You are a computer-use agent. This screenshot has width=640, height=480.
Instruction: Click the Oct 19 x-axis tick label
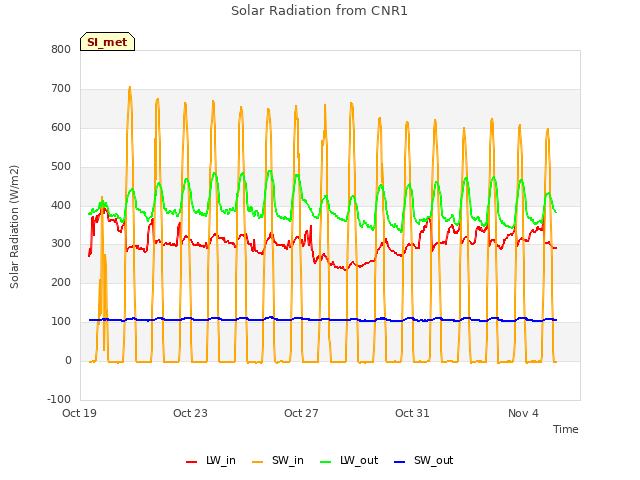[x=79, y=413]
